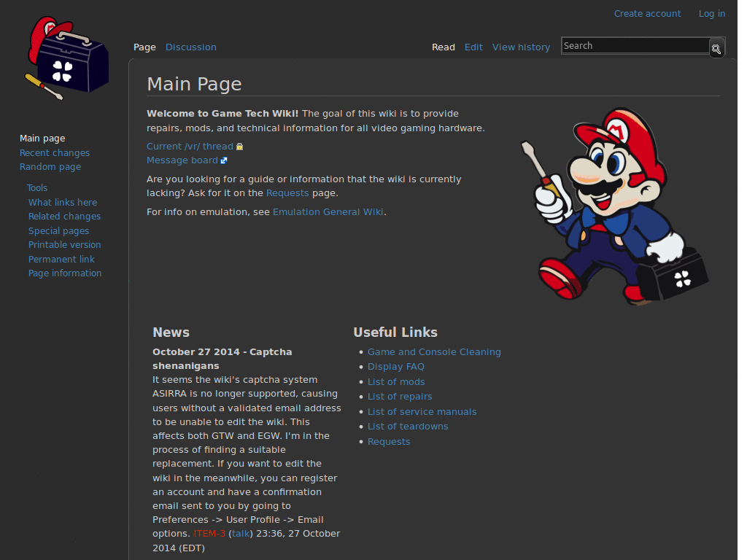The width and height of the screenshot is (747, 560).
Task: Open the Message board link
Action: (182, 160)
